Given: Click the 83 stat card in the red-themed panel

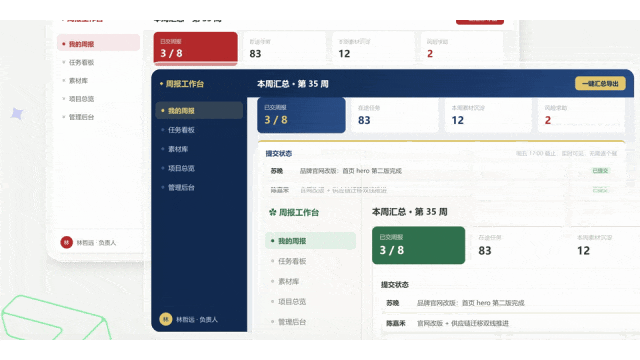Looking at the screenshot, I should point(284,48).
